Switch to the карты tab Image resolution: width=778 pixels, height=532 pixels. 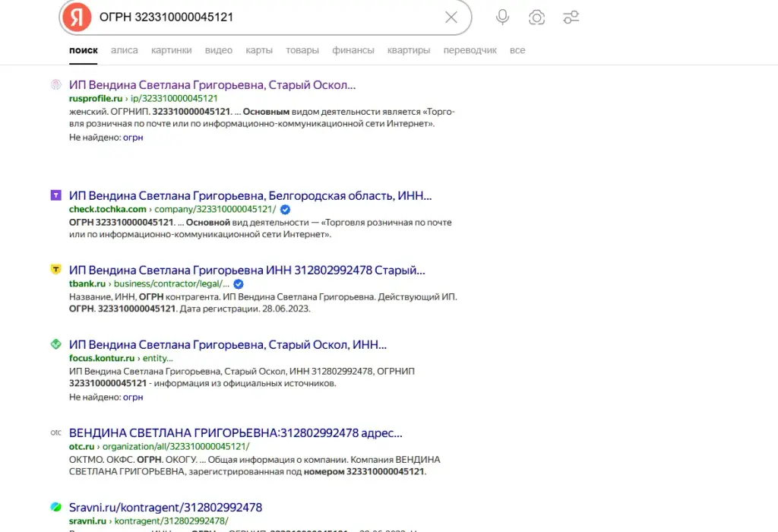(259, 50)
